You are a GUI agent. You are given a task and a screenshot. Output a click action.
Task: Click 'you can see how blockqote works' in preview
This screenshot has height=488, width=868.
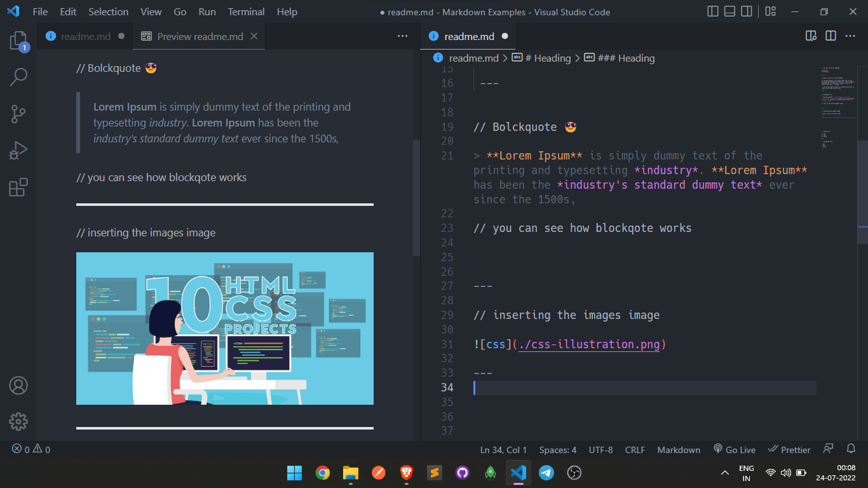point(161,177)
